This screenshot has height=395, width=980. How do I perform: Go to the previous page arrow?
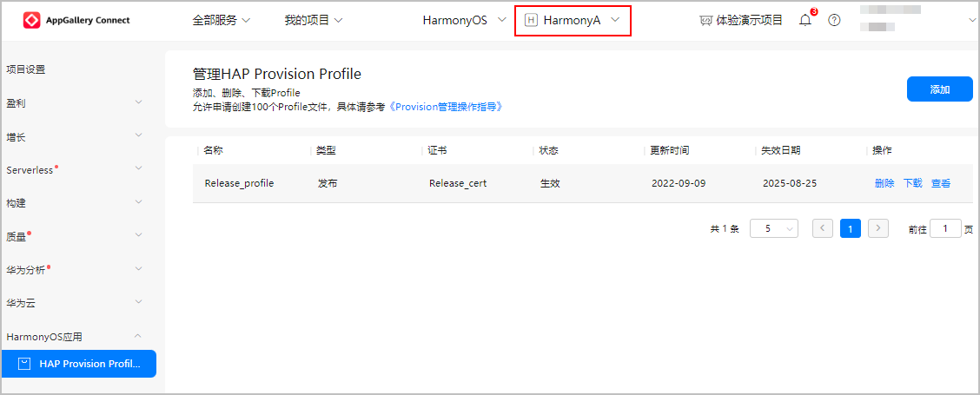click(x=823, y=228)
